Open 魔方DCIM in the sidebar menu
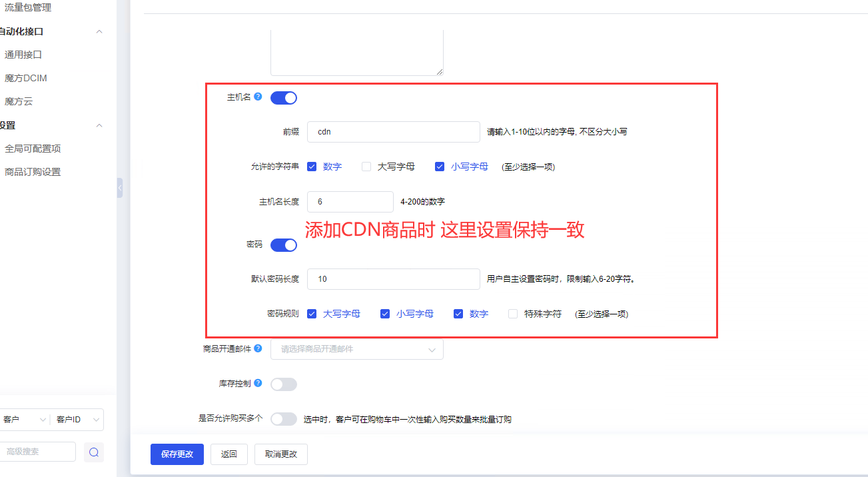The width and height of the screenshot is (868, 477). click(26, 78)
